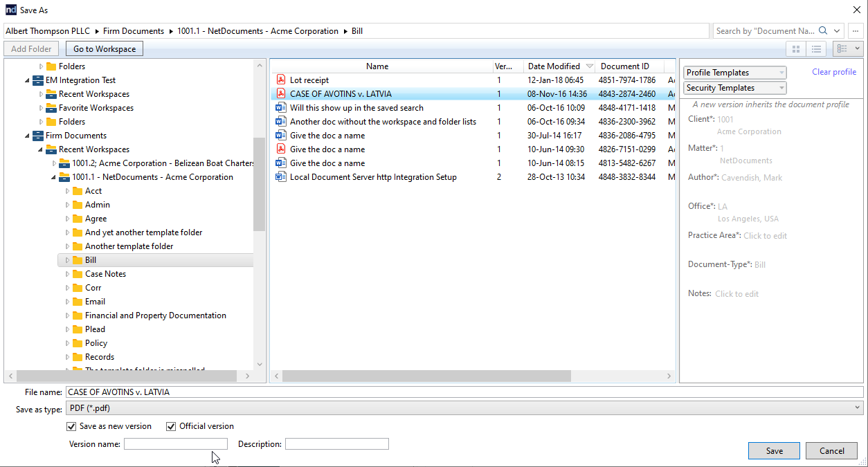868x467 pixels.
Task: Sort by Date Modified column header
Action: tap(554, 66)
